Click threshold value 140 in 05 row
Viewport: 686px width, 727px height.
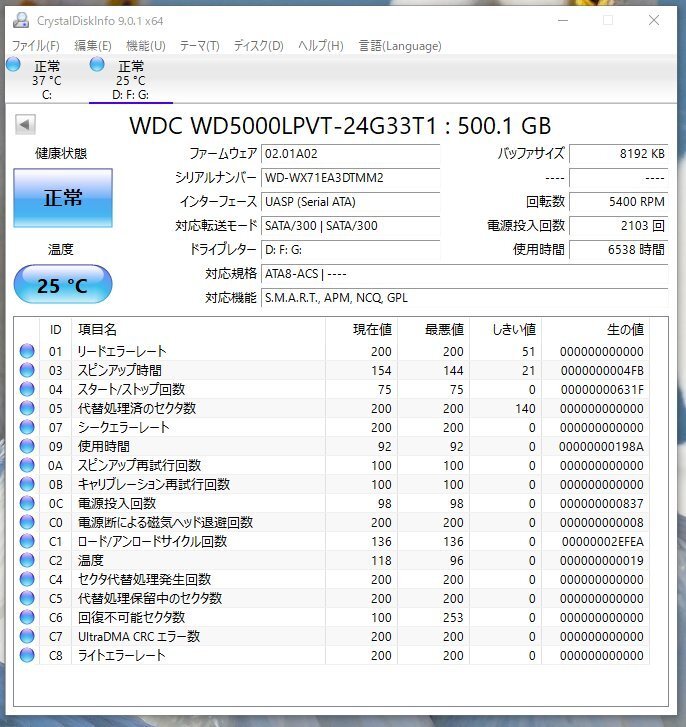(x=525, y=408)
